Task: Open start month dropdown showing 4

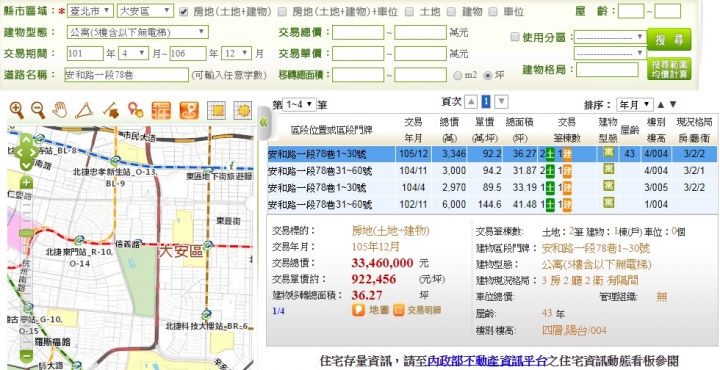Action: pyautogui.click(x=134, y=53)
